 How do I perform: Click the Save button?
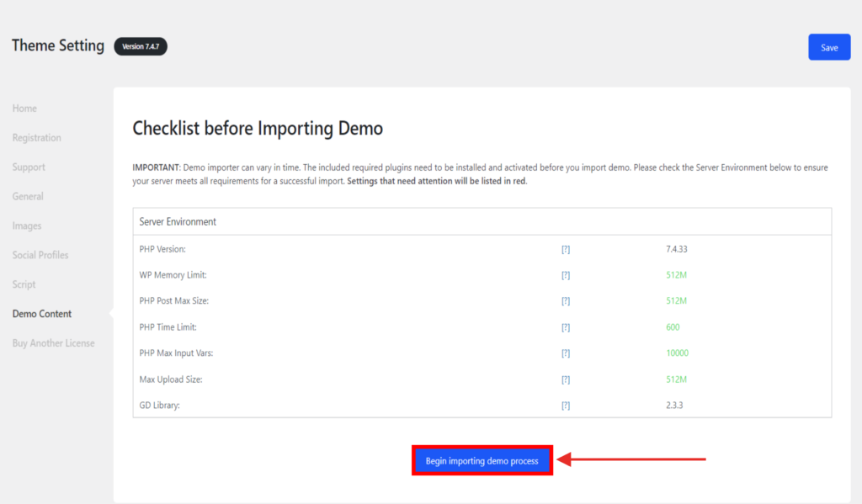829,47
